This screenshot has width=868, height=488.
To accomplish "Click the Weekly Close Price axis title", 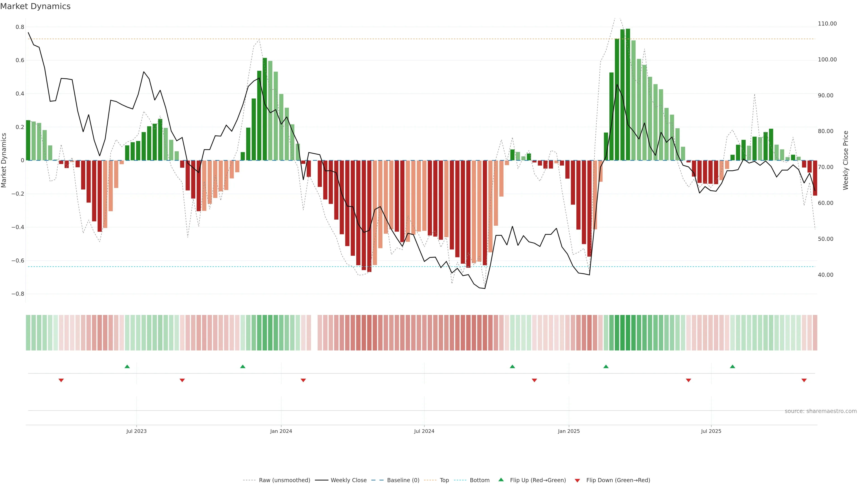I will pyautogui.click(x=846, y=160).
